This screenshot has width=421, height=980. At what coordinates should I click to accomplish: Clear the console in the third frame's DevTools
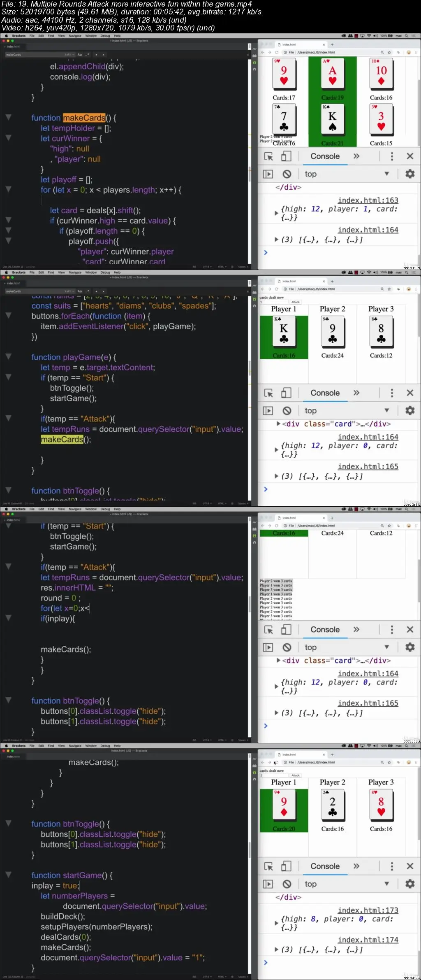[x=287, y=647]
